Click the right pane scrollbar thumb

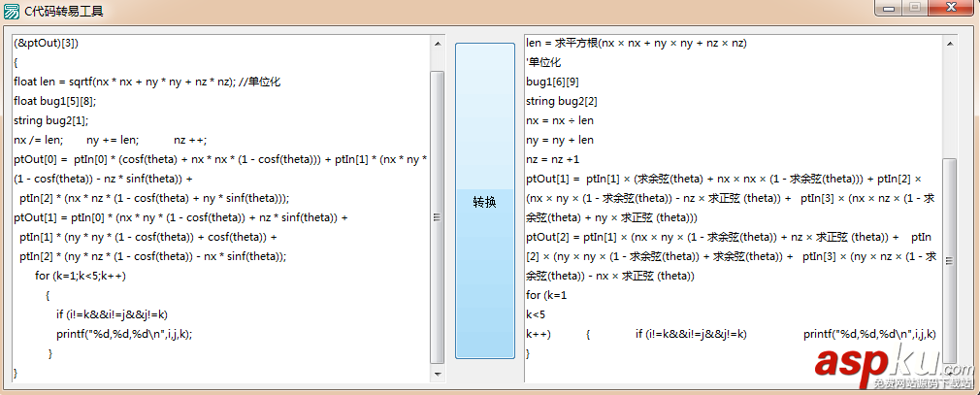tap(950, 261)
